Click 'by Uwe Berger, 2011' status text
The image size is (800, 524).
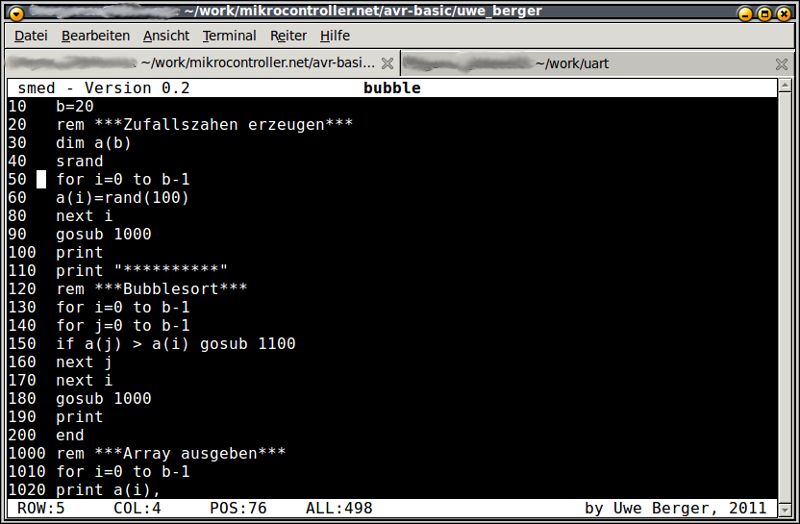point(676,508)
